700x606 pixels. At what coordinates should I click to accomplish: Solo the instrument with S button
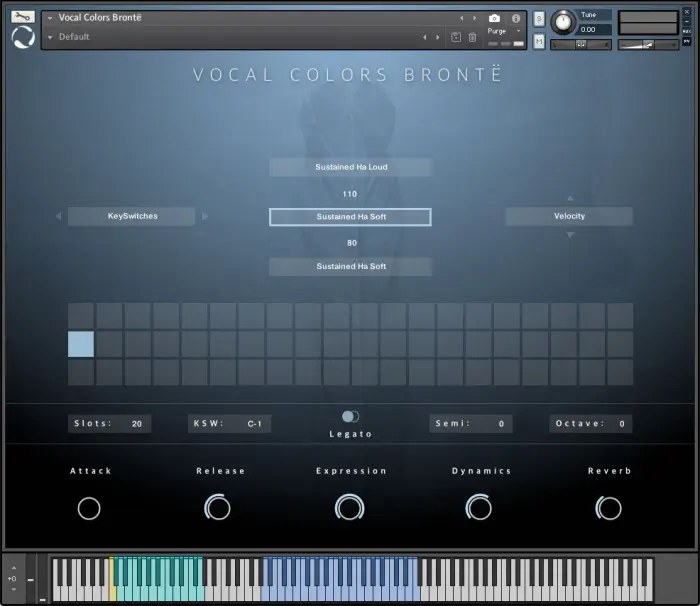click(539, 19)
